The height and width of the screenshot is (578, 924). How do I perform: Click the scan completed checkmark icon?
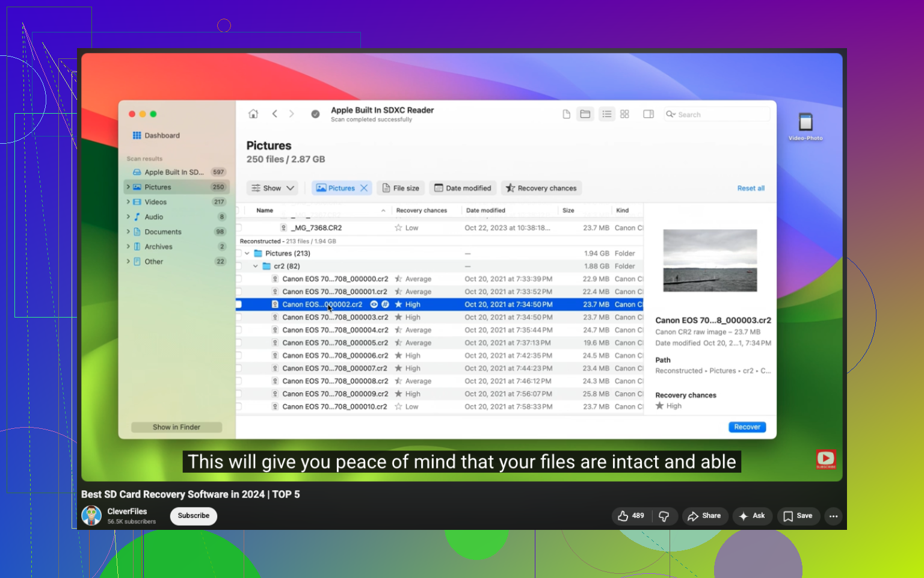point(315,114)
